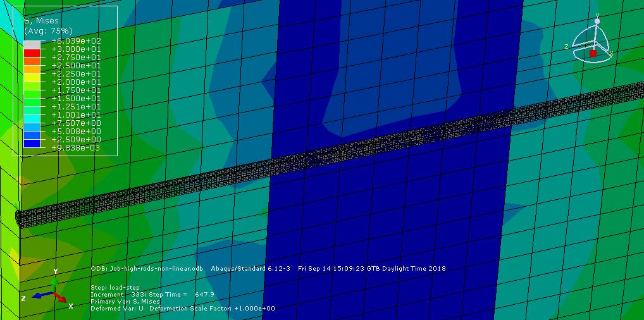This screenshot has width=644, height=320.
Task: Click the 'Step: load-step' state text
Action: (115, 288)
